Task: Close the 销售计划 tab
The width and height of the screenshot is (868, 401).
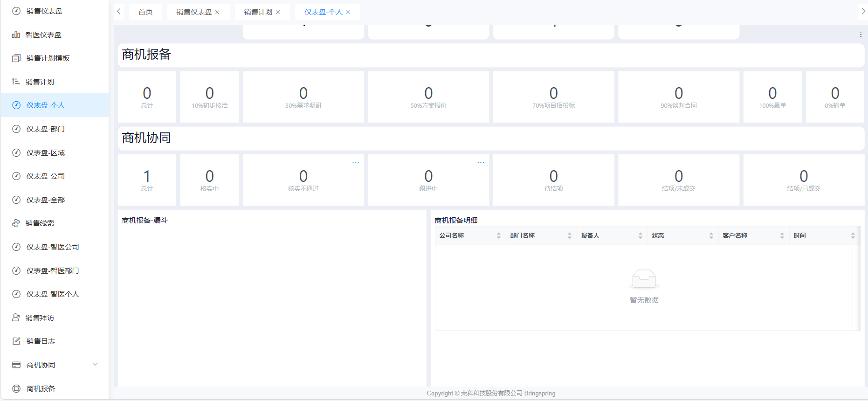Action: pyautogui.click(x=278, y=13)
